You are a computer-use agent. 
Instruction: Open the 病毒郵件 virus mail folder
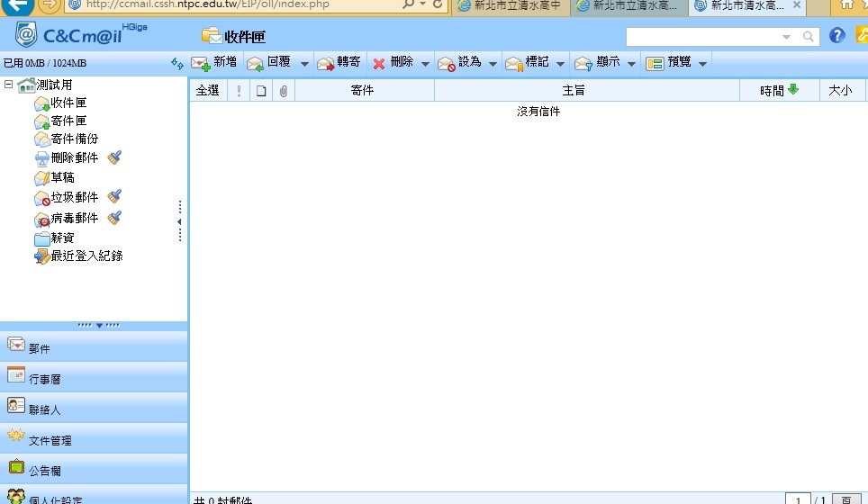66,219
